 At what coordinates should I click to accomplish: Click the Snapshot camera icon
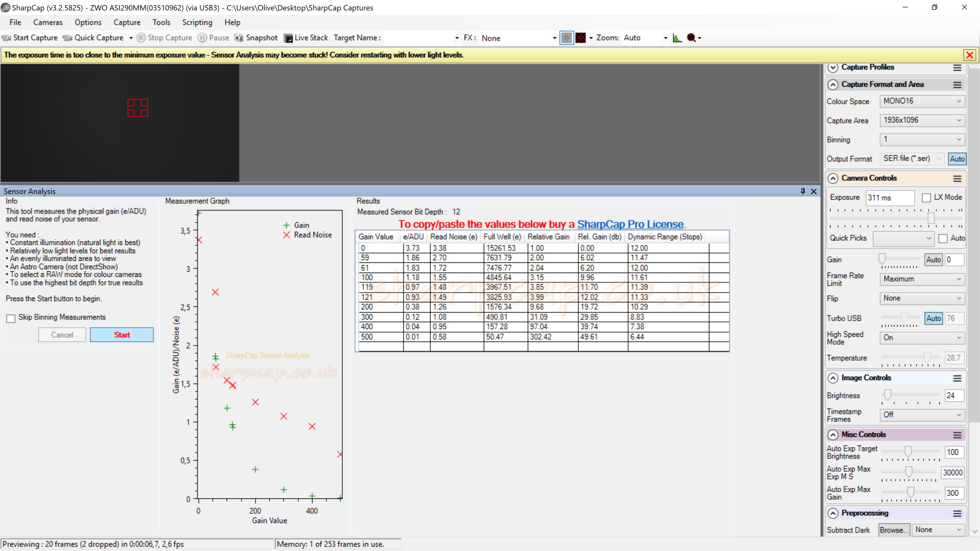[x=239, y=38]
